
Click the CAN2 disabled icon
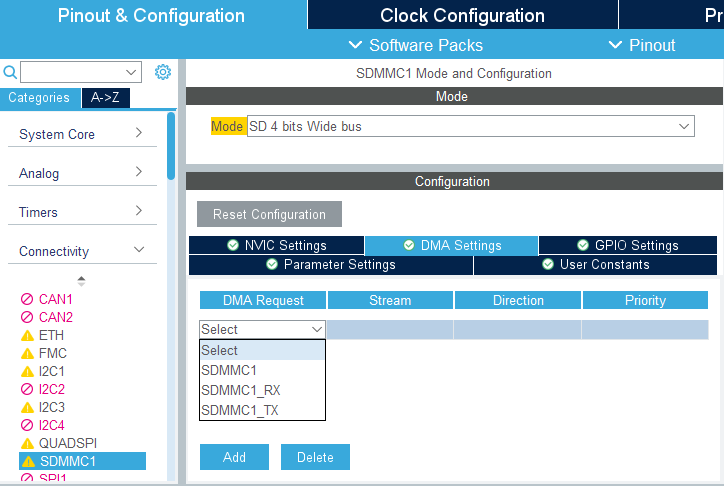27,317
